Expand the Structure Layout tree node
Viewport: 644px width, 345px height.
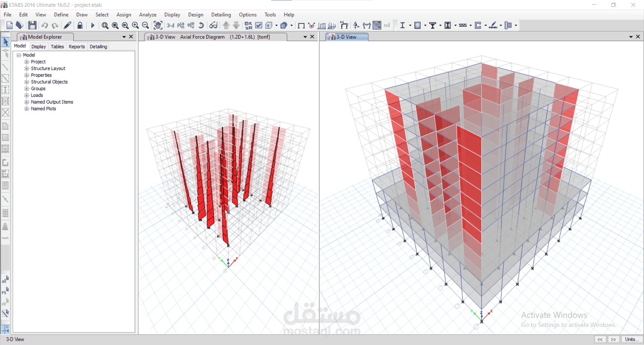pyautogui.click(x=26, y=68)
